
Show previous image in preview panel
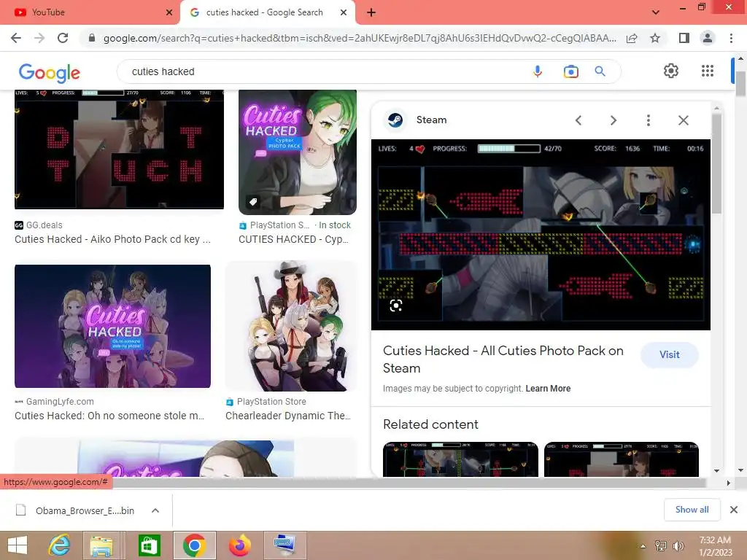[x=578, y=120]
